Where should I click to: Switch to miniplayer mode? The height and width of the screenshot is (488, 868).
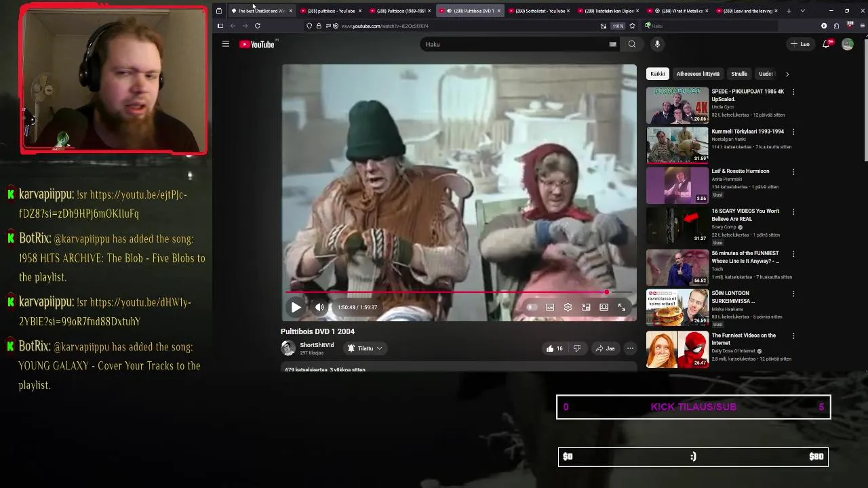(586, 307)
